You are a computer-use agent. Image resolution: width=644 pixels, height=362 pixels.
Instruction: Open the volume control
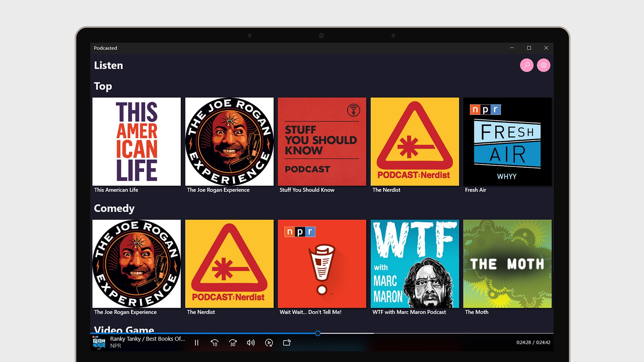pyautogui.click(x=251, y=343)
